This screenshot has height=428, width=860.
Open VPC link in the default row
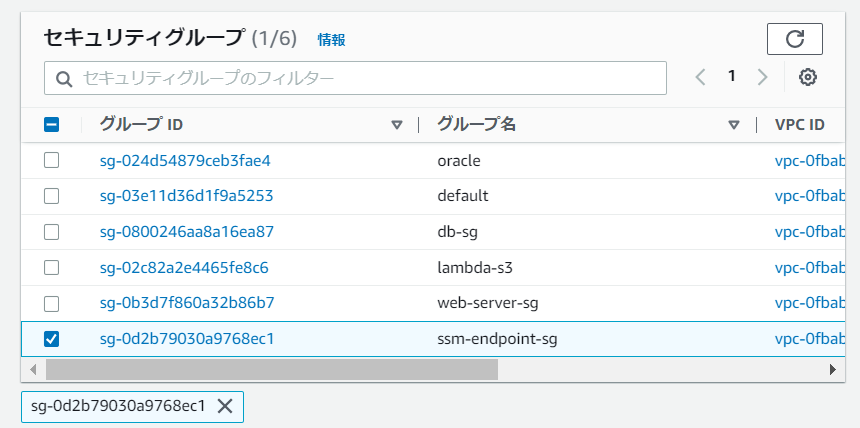[x=810, y=196]
